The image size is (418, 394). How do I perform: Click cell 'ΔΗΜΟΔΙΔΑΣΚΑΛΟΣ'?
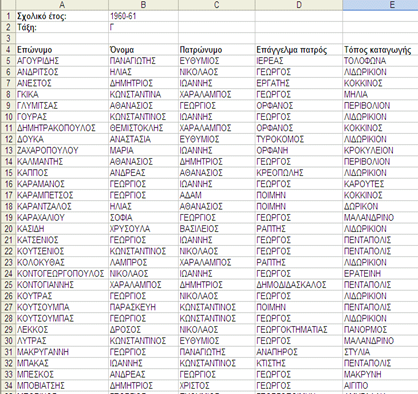click(x=299, y=285)
